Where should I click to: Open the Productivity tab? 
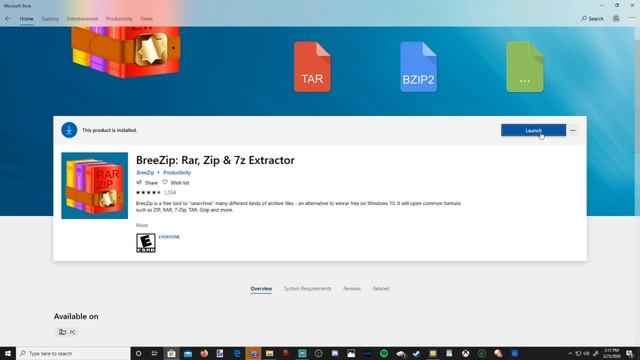click(x=119, y=19)
